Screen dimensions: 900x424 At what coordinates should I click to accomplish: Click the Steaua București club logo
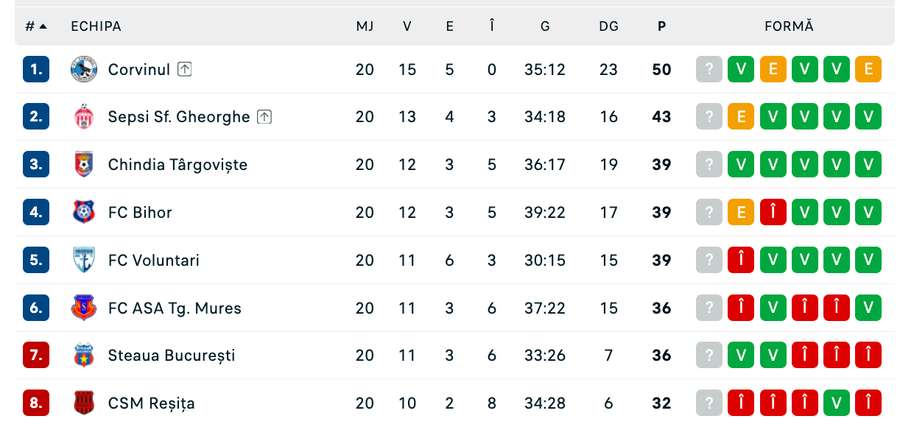(x=83, y=355)
